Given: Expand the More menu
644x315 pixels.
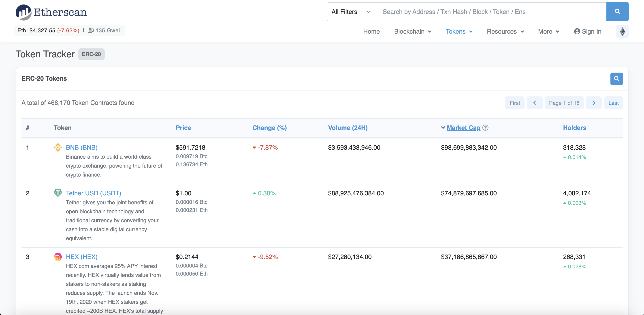Looking at the screenshot, I should click(x=549, y=32).
